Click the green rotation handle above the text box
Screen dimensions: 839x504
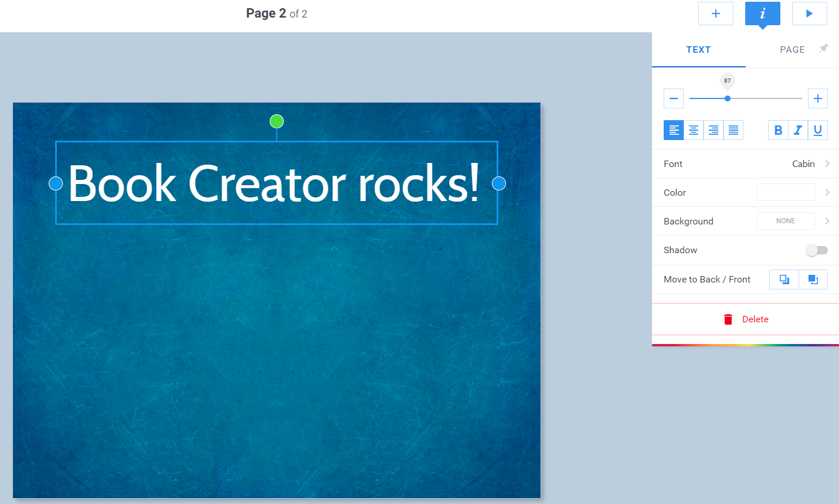click(277, 121)
